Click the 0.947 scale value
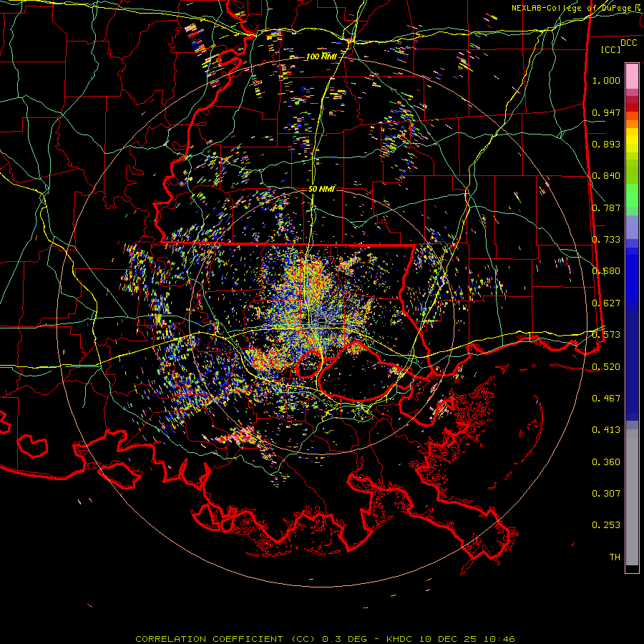 (x=606, y=112)
